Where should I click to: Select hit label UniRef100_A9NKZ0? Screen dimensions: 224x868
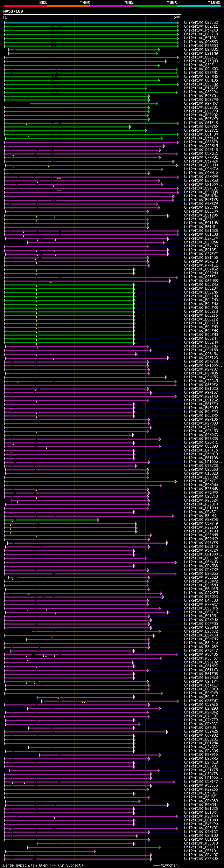point(201,169)
